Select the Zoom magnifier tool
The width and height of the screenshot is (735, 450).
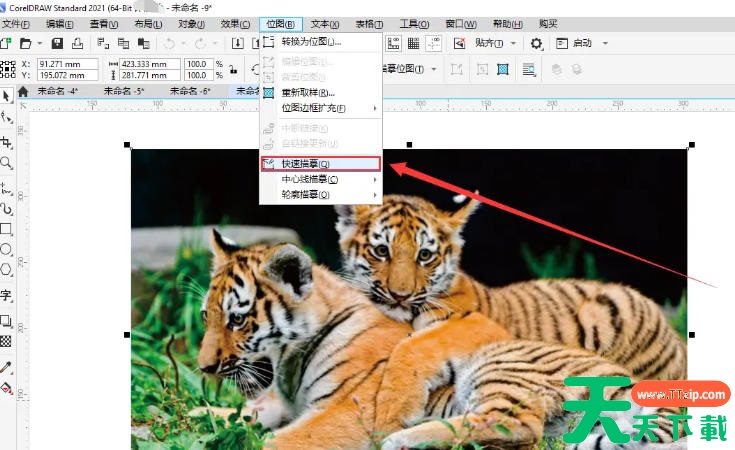point(6,163)
